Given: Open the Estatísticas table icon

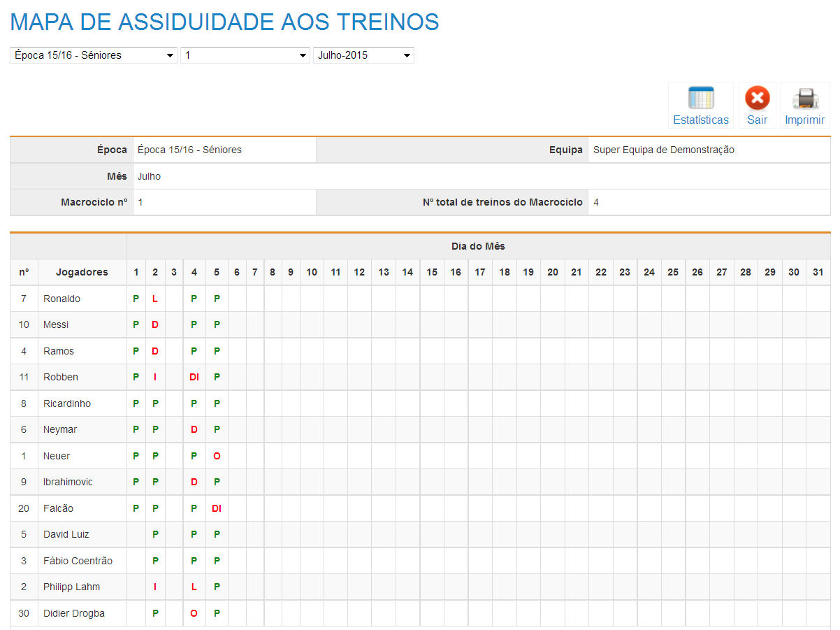Looking at the screenshot, I should [x=700, y=99].
